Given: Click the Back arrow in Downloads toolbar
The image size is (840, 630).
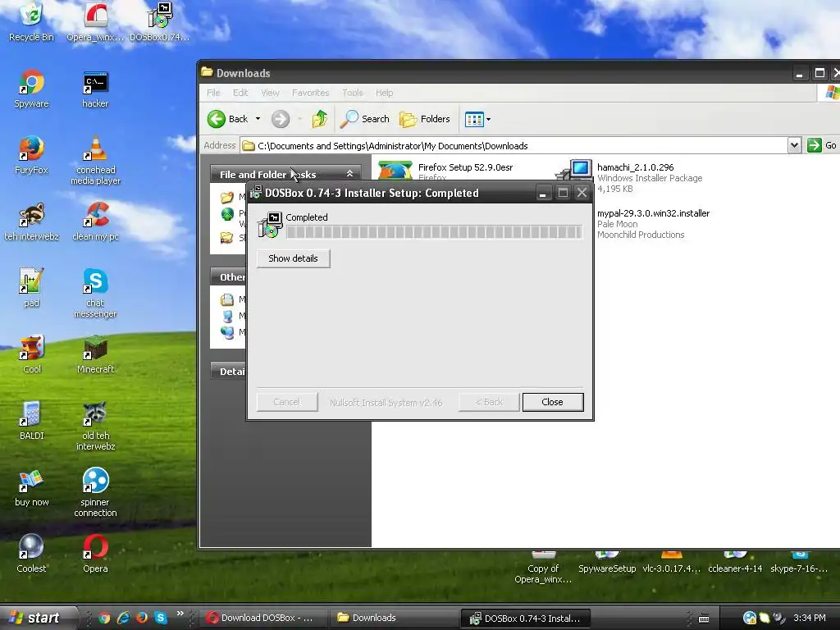Looking at the screenshot, I should [228, 119].
